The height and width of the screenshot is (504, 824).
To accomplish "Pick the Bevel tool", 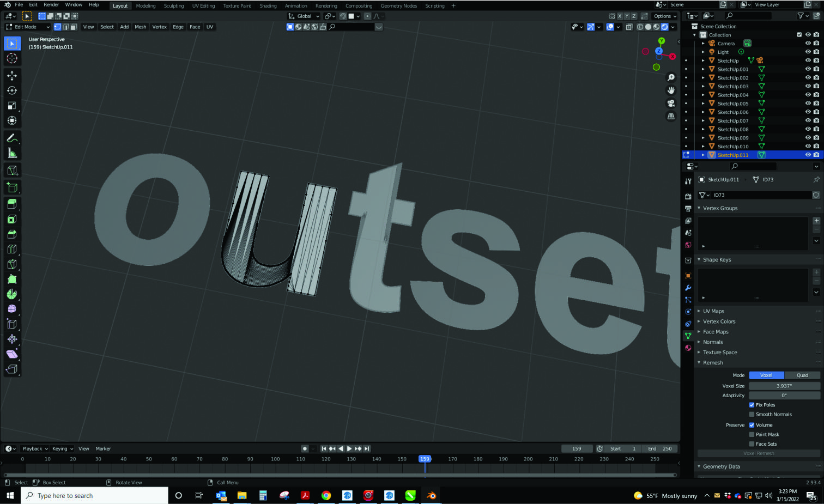I will tap(12, 234).
